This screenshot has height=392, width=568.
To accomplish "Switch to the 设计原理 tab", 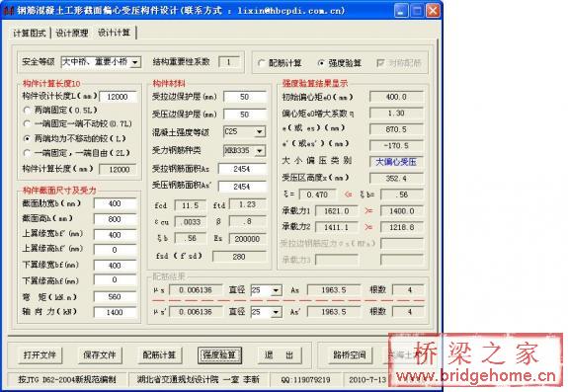I will [72, 33].
